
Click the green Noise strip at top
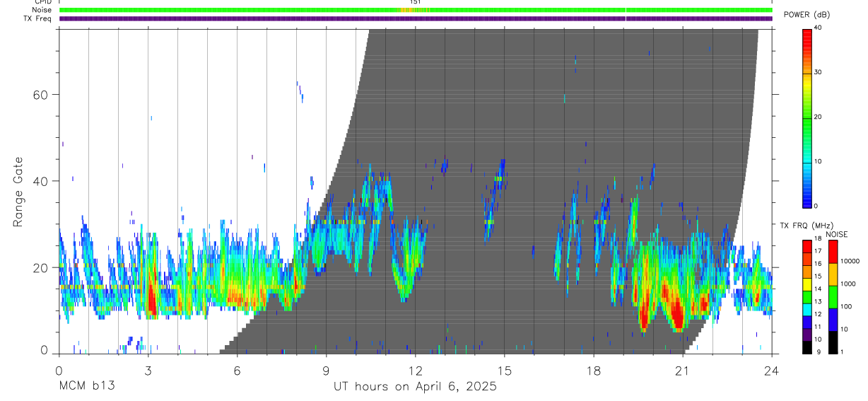pyautogui.click(x=416, y=10)
